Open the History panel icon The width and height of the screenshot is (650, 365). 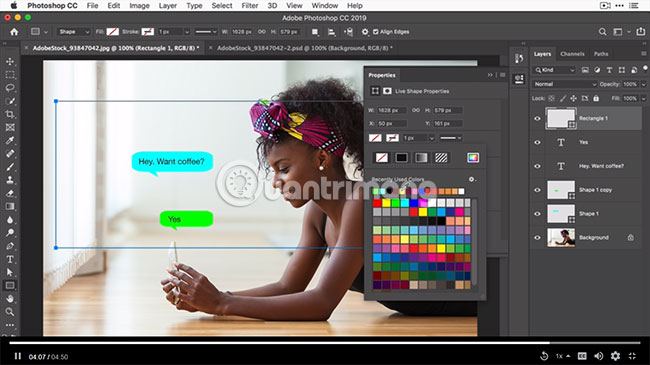point(519,58)
